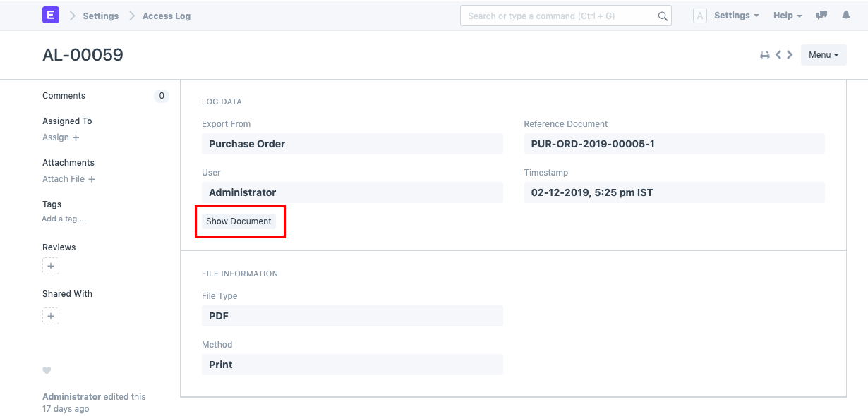Click the print icon near Menu button
Image resolution: width=868 pixels, height=416 pixels.
pos(765,54)
